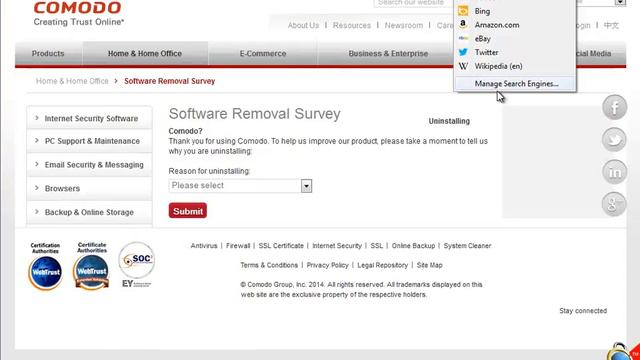Expand Browsers sidebar item
The height and width of the screenshot is (360, 640).
[x=89, y=188]
